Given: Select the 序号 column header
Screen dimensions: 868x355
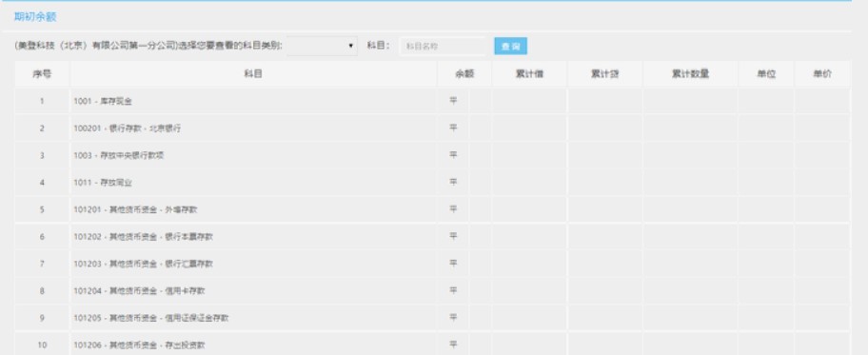Looking at the screenshot, I should pyautogui.click(x=42, y=74).
